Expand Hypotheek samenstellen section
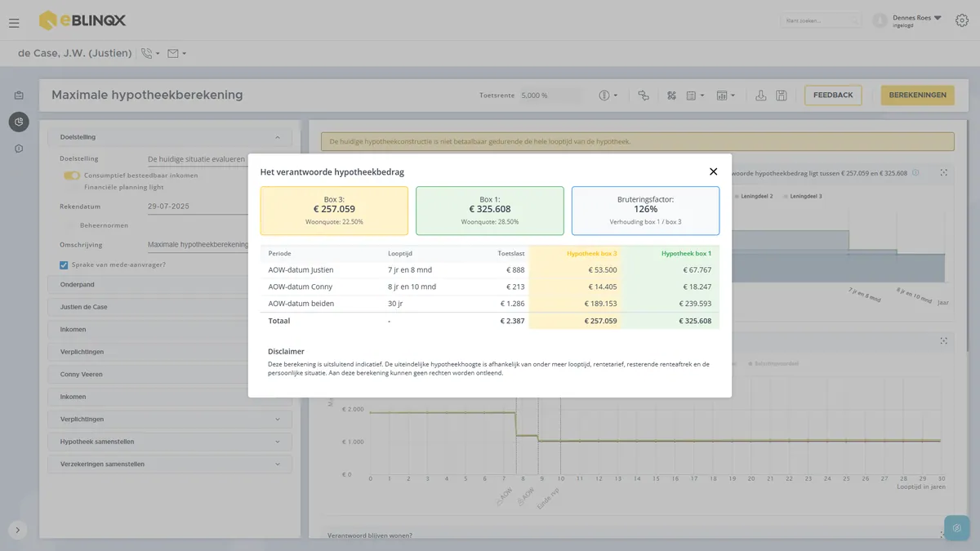980x551 pixels. coord(170,442)
